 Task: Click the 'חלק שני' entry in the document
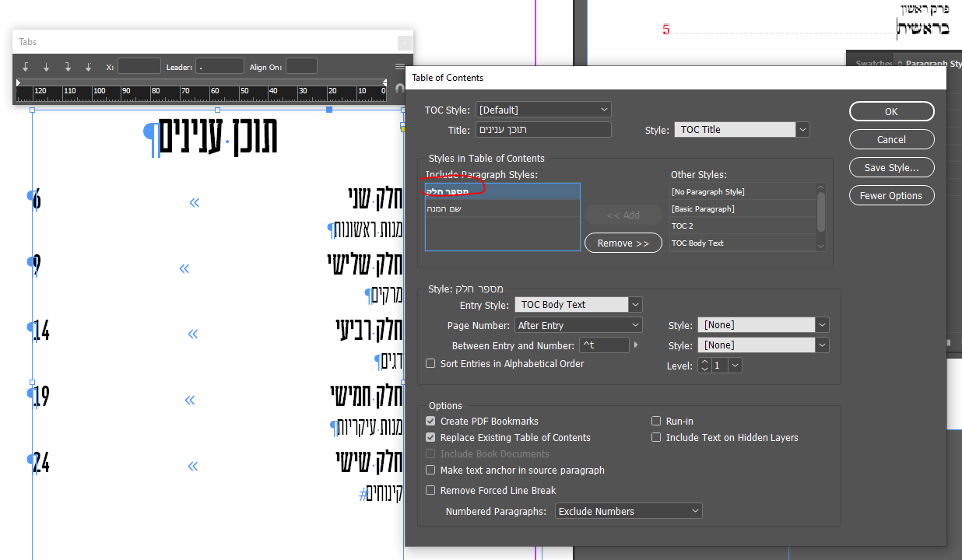tap(375, 198)
